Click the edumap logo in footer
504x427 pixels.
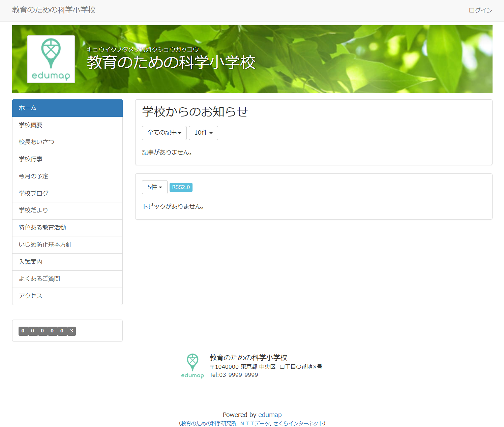192,366
